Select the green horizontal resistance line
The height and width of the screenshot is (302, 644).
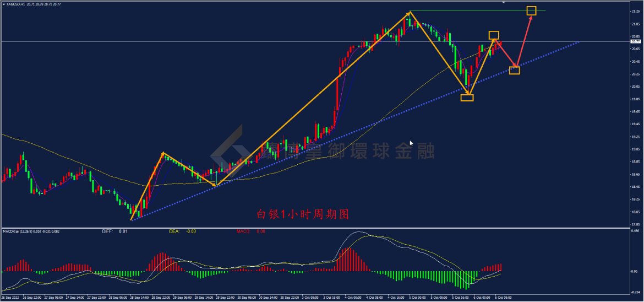(478, 10)
